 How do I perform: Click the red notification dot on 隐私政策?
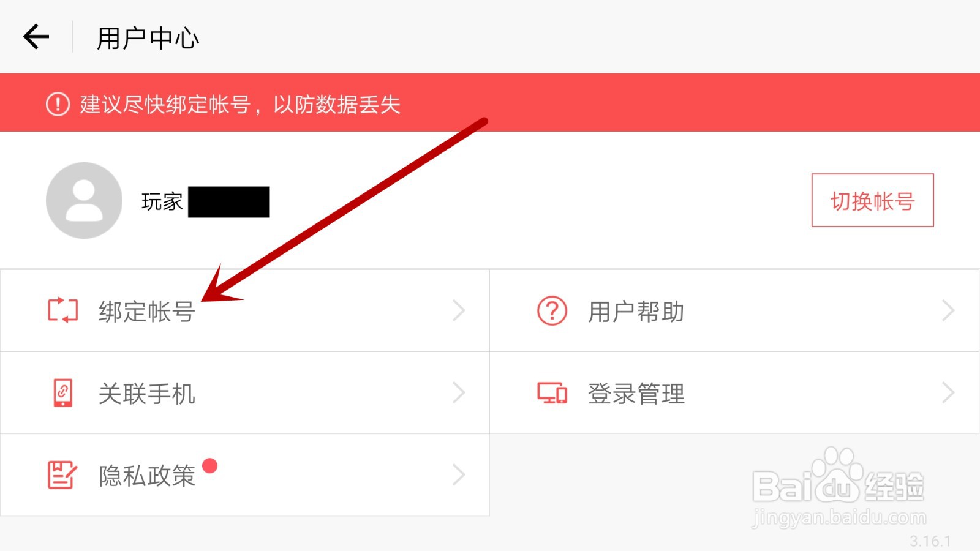coord(210,466)
